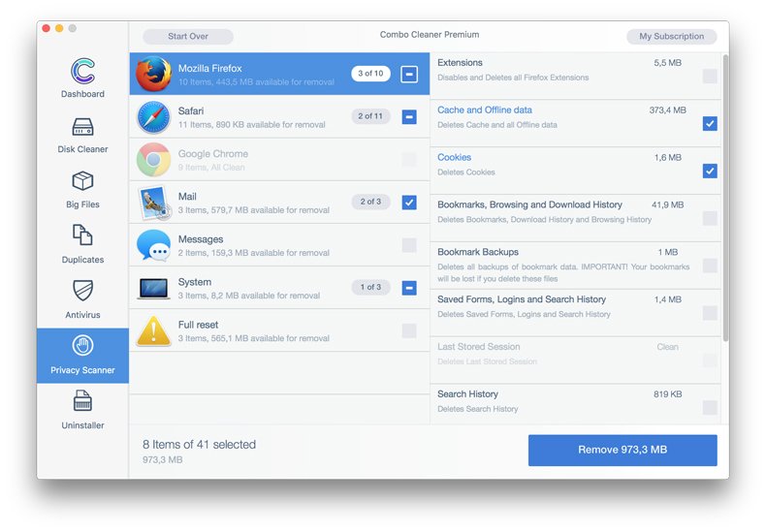This screenshot has height=532, width=766.
Task: Open the My Subscription button
Action: (671, 37)
